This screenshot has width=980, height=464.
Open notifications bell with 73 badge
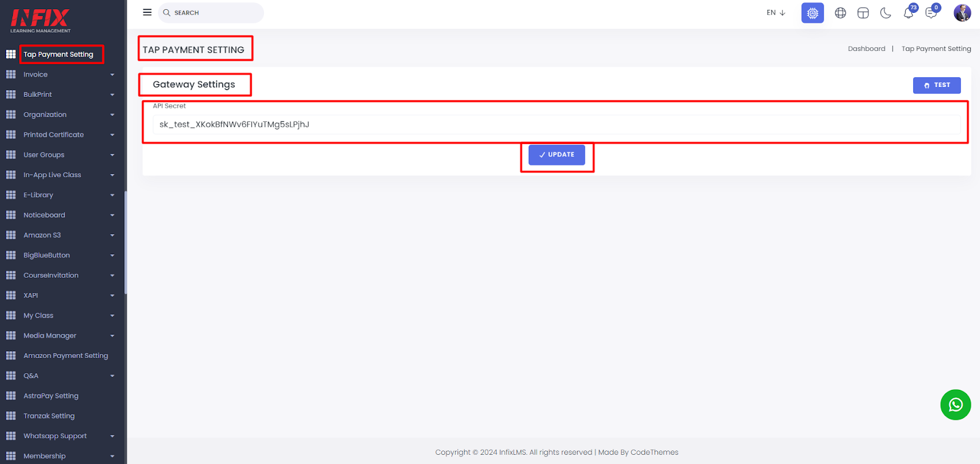910,12
